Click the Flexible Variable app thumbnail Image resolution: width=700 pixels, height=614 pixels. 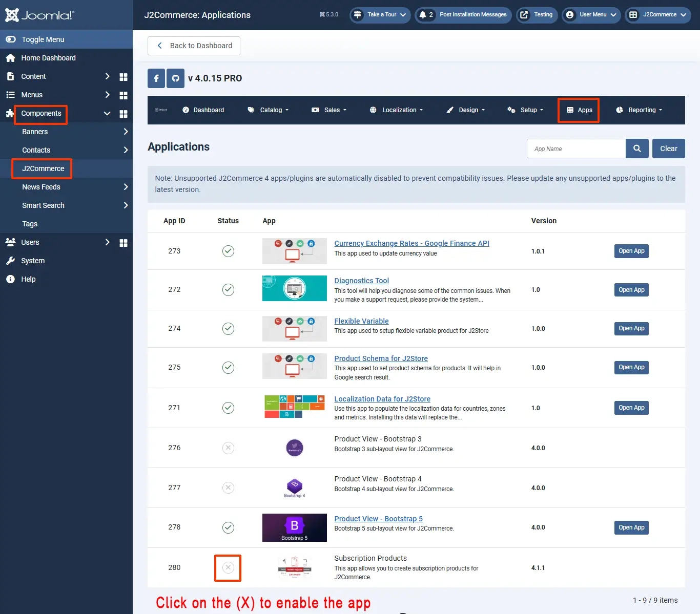(x=295, y=329)
